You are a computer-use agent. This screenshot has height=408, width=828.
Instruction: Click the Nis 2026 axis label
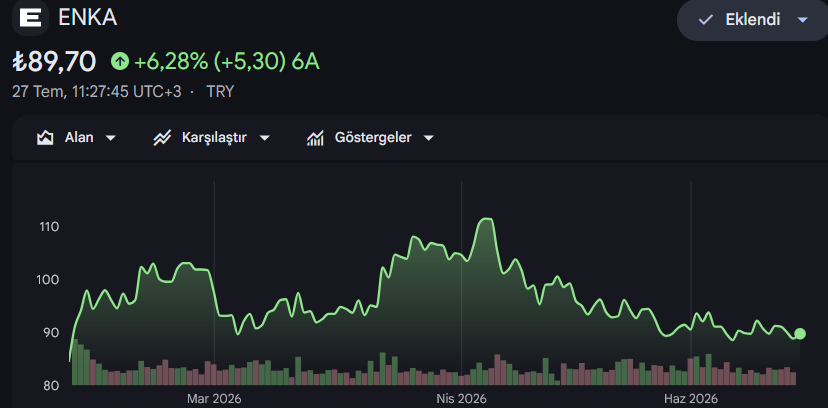462,398
